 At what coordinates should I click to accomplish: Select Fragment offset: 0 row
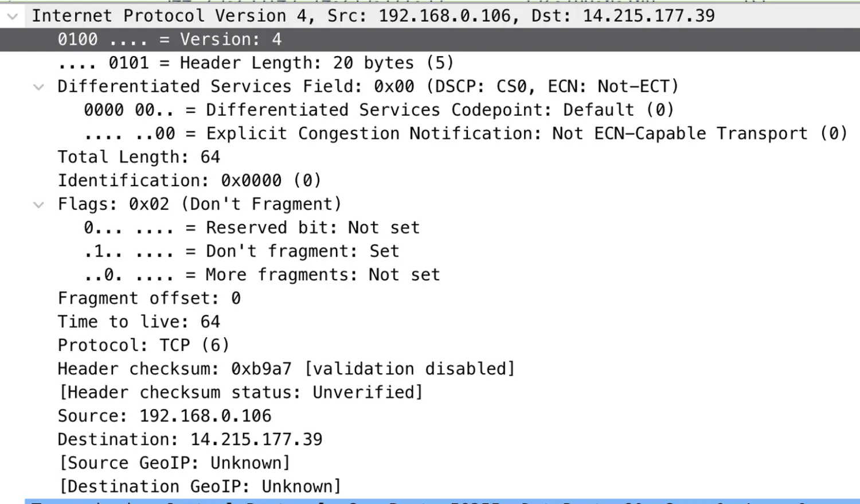pyautogui.click(x=430, y=298)
